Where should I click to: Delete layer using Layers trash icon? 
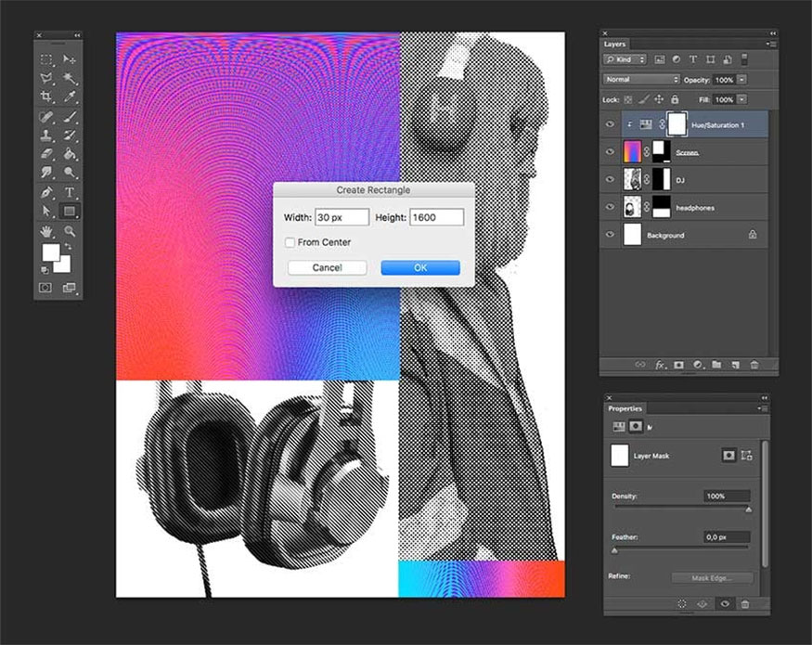(x=754, y=365)
